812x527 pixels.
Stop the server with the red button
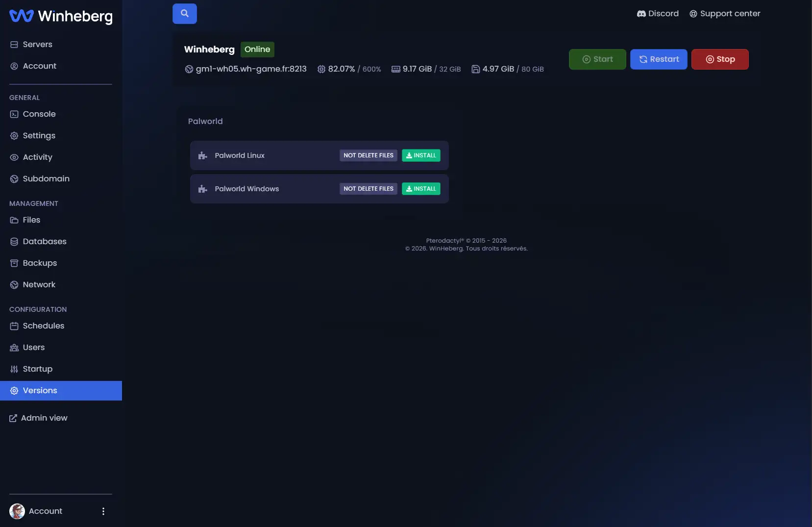pos(720,59)
